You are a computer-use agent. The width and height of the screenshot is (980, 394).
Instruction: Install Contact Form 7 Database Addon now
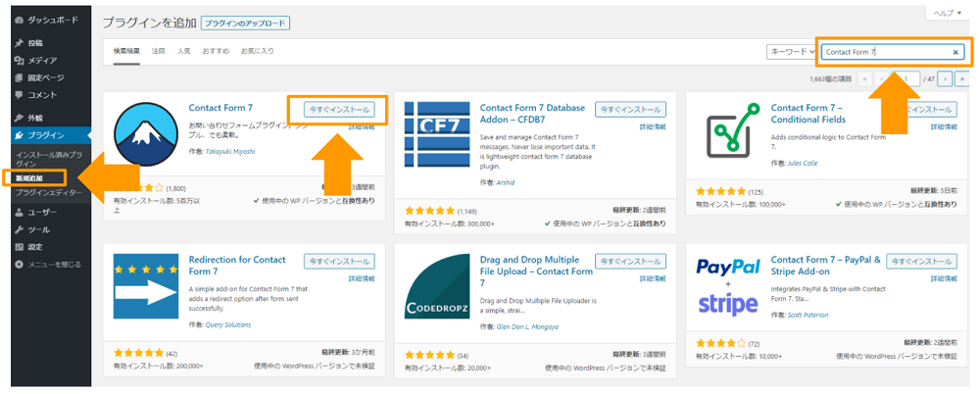point(629,110)
